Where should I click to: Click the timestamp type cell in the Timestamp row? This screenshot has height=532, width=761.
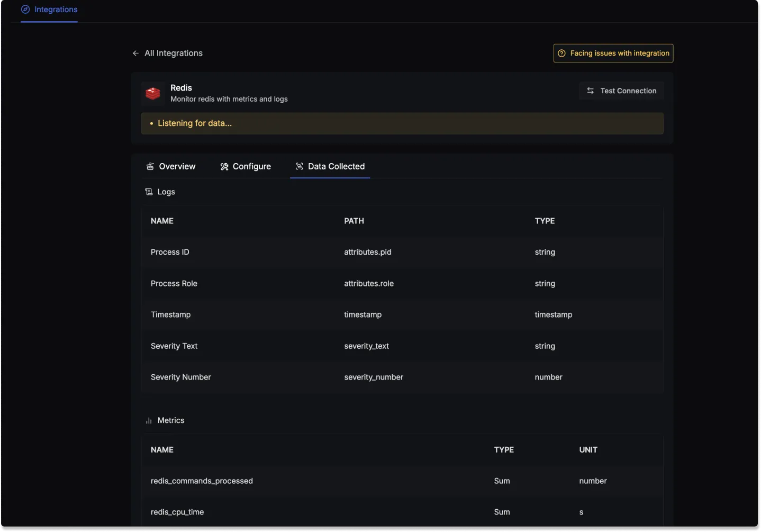coord(554,315)
